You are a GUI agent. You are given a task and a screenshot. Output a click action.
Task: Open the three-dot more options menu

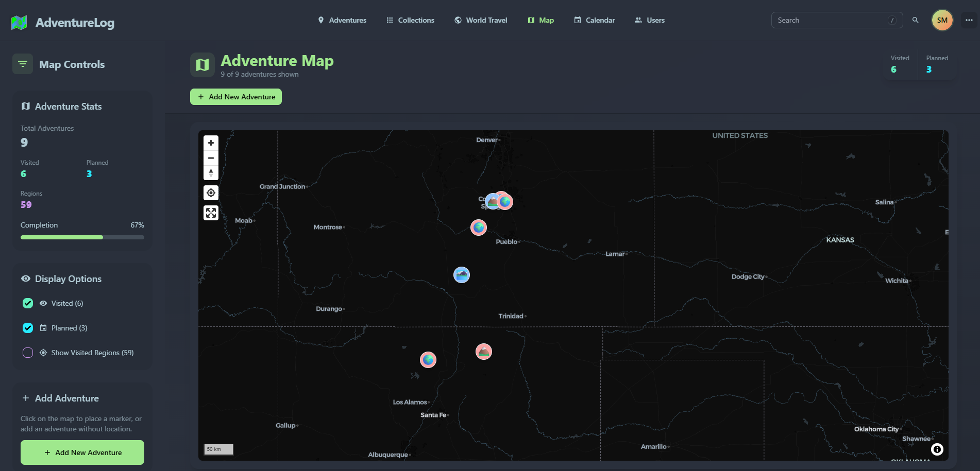(969, 20)
